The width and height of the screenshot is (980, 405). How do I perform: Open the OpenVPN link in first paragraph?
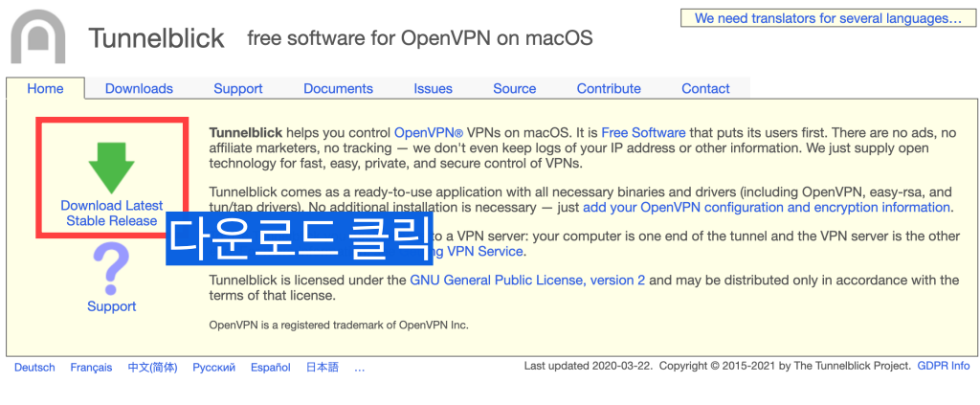429,132
